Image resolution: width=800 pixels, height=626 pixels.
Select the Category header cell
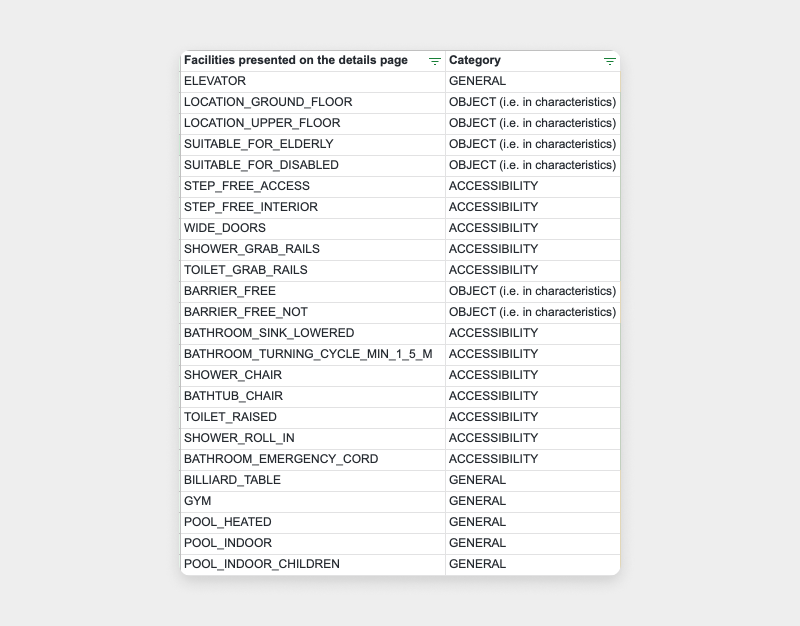[533, 61]
